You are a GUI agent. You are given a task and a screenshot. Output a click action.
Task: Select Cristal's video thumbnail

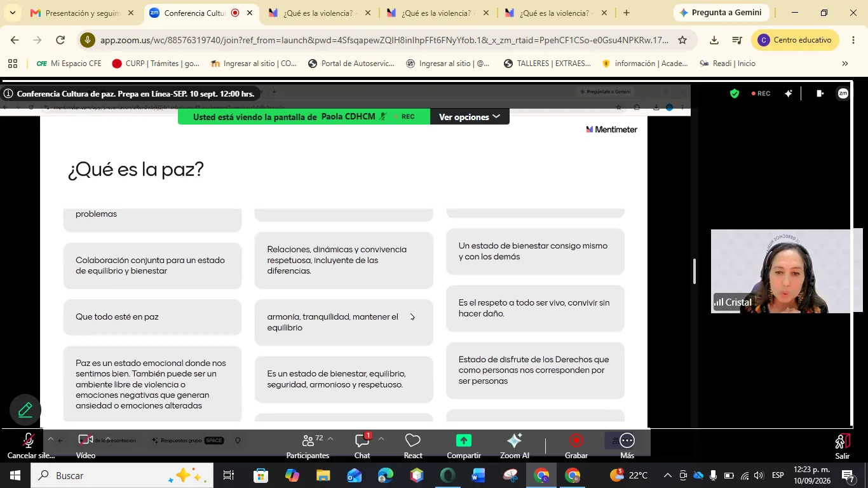point(787,271)
